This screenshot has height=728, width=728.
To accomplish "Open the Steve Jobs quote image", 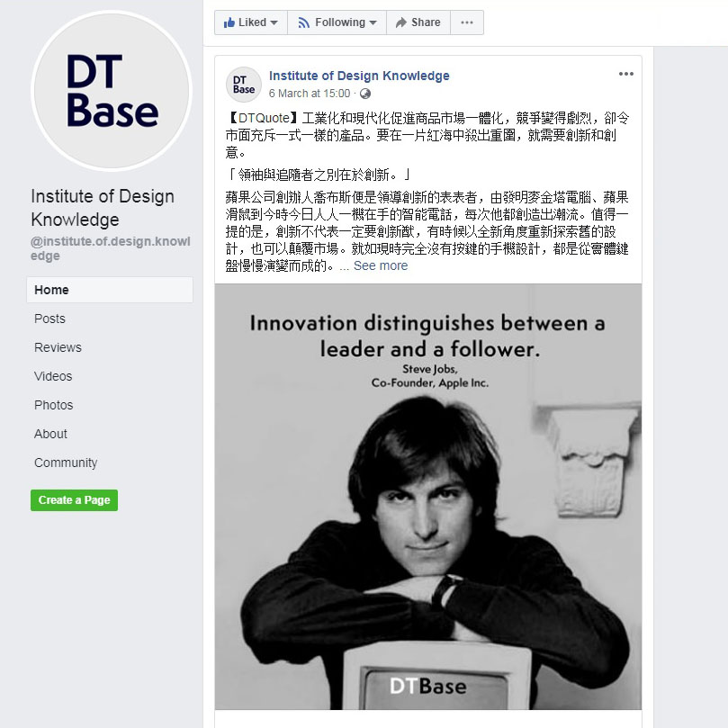I will 428,497.
